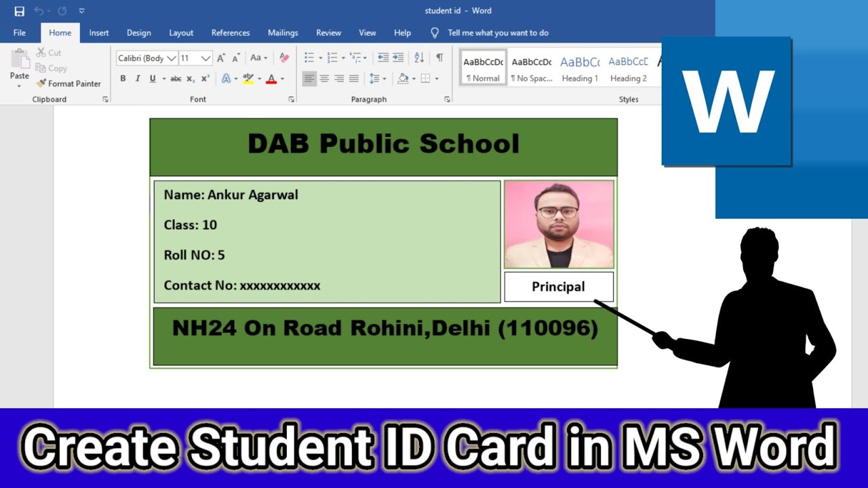Image resolution: width=868 pixels, height=488 pixels.
Task: Toggle Italic formatting
Action: click(138, 79)
